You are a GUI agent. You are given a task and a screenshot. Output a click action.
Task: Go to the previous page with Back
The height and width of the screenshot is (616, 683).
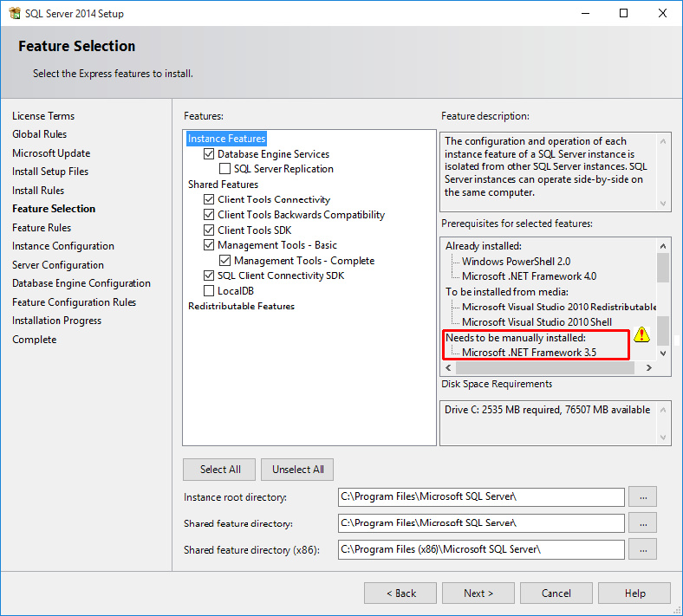point(400,593)
